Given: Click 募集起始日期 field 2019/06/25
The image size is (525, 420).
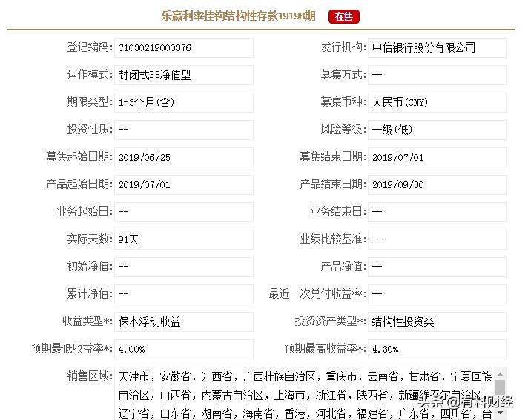Looking at the screenshot, I should (184, 157).
